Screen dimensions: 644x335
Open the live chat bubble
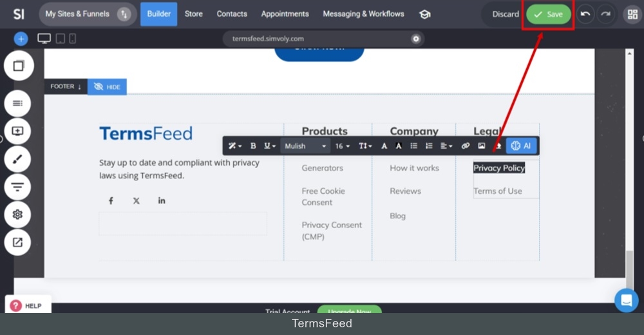point(627,300)
